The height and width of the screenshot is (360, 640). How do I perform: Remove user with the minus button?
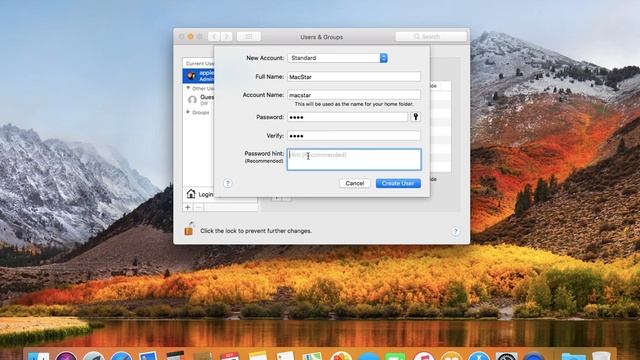198,207
